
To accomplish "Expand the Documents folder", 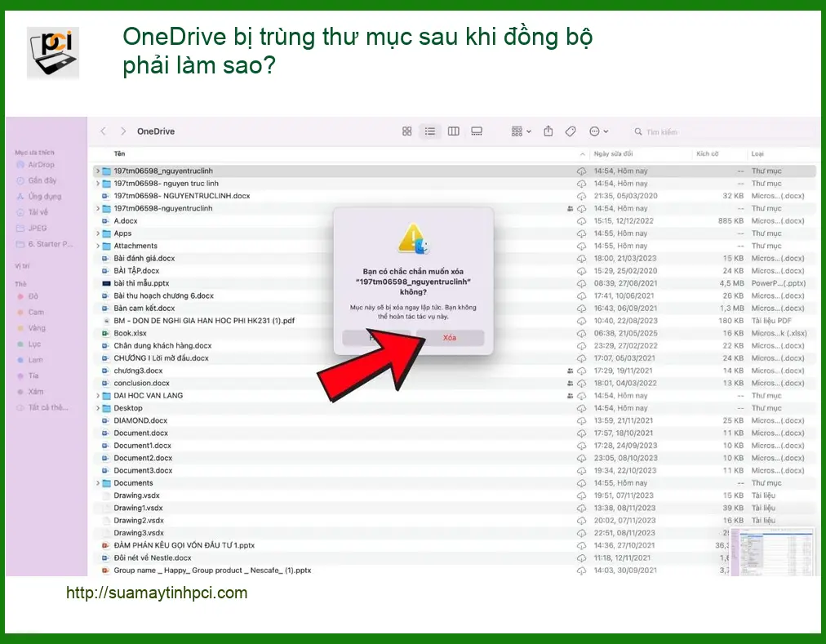I will (97, 483).
